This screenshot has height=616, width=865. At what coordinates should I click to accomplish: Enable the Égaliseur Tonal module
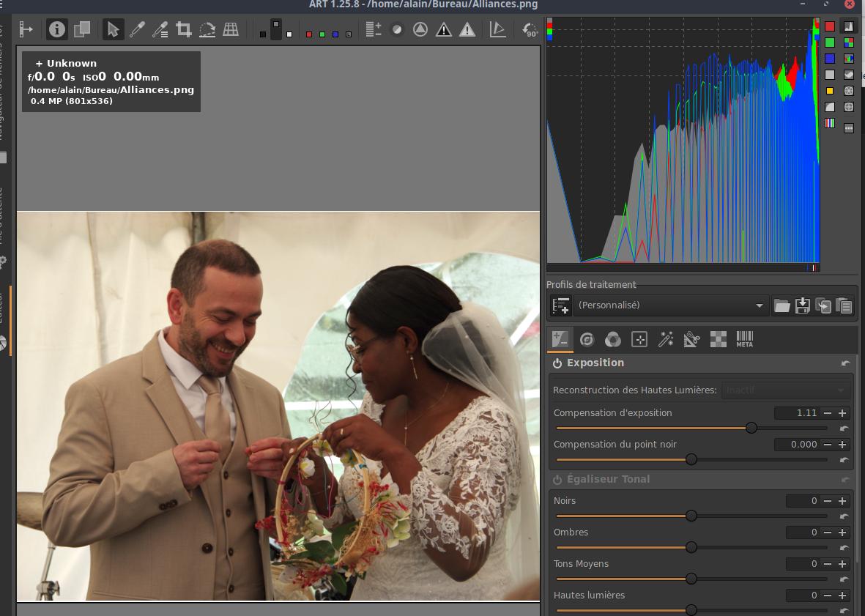coord(557,480)
